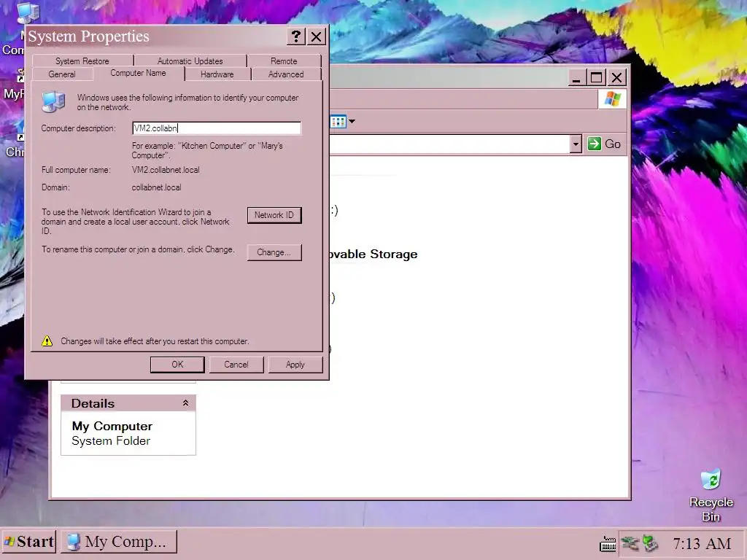Open the Start menu
Screen dimensions: 747x560
click(28, 542)
